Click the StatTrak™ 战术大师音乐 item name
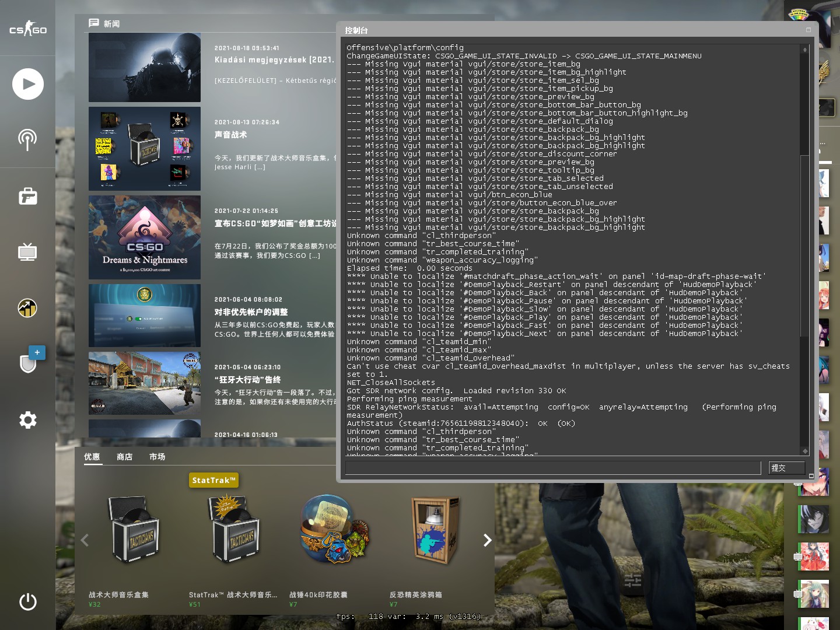The image size is (840, 630). pos(233,595)
